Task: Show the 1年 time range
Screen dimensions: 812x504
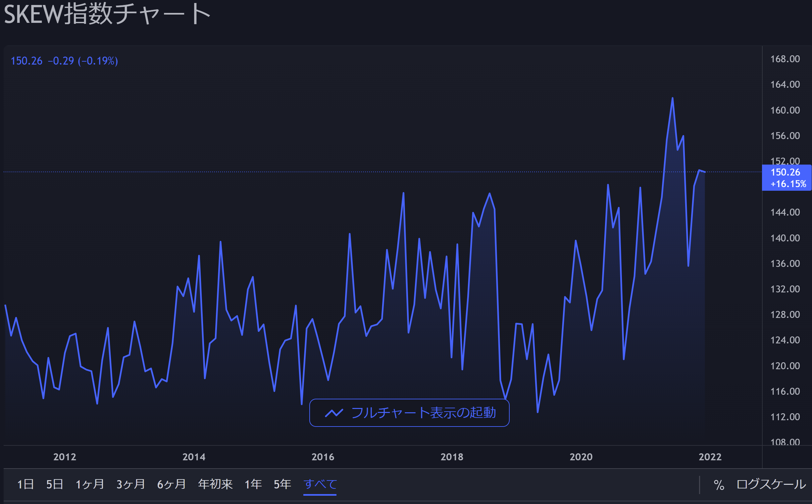Action: (x=253, y=484)
